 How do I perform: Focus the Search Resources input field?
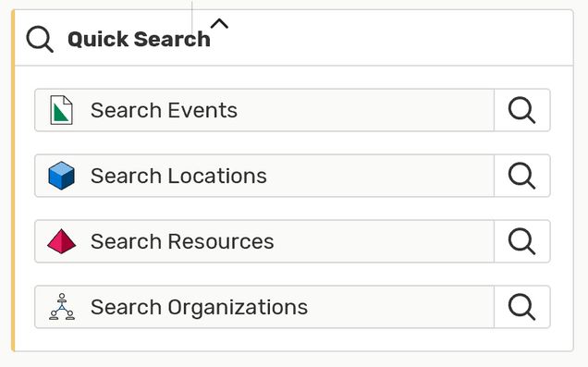[264, 241]
